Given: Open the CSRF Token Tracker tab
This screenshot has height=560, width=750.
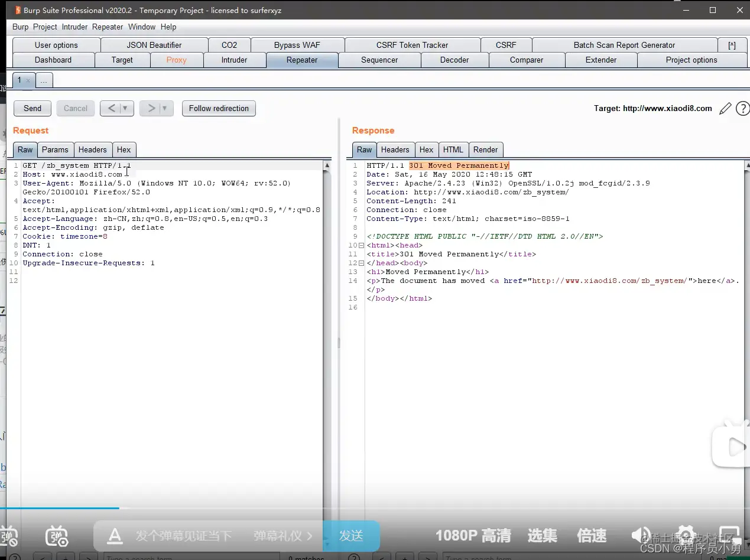Looking at the screenshot, I should 413,45.
